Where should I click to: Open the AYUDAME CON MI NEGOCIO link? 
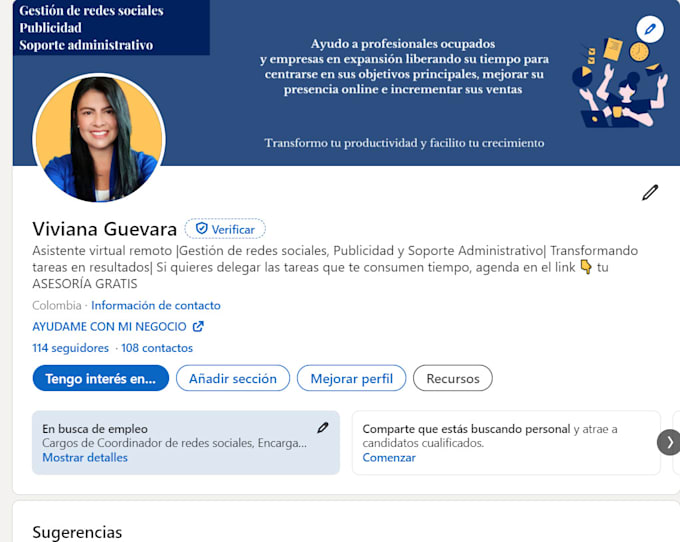109,327
